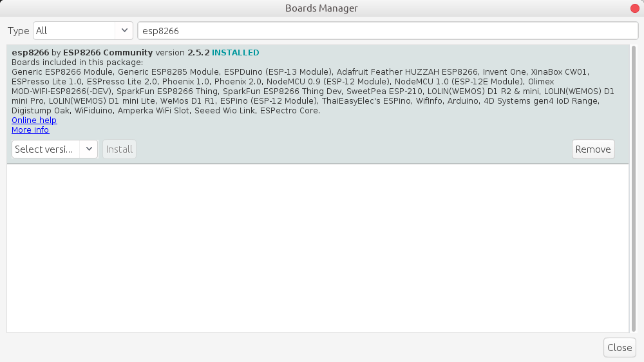Click the Type label

coord(19,31)
